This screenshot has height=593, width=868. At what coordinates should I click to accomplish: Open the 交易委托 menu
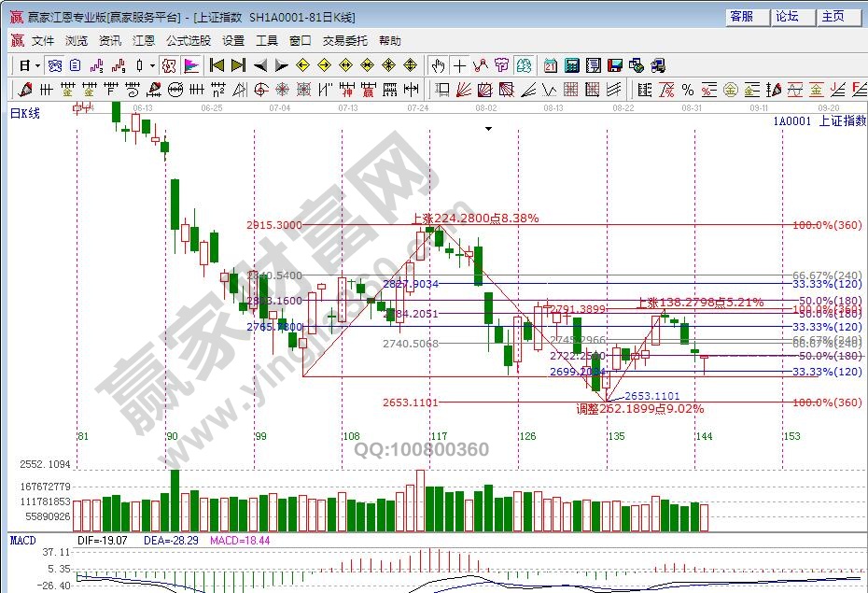[x=345, y=41]
